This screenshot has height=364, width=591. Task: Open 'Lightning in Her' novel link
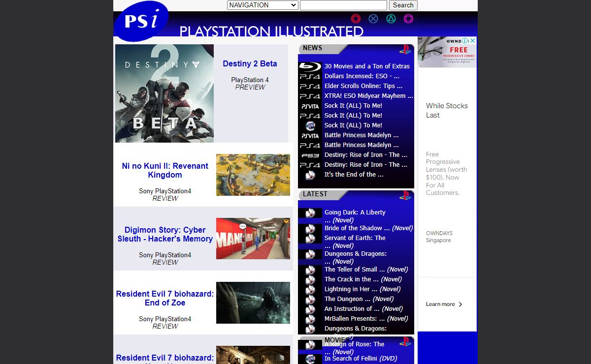[x=362, y=289]
